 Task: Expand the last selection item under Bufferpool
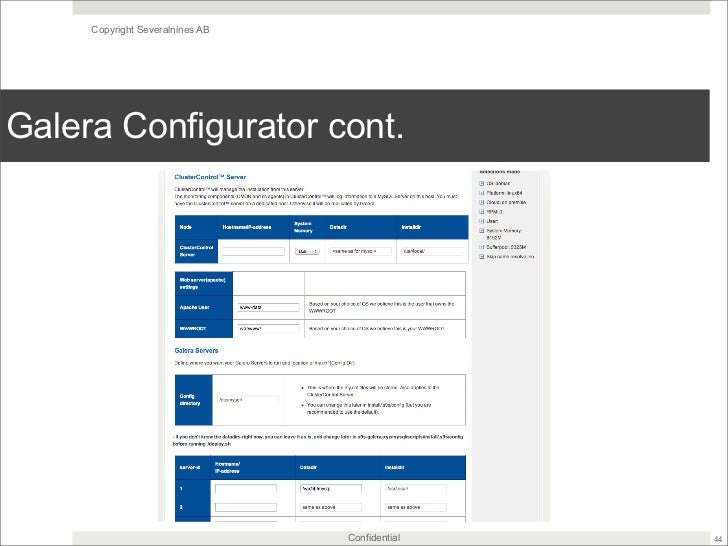point(481,256)
